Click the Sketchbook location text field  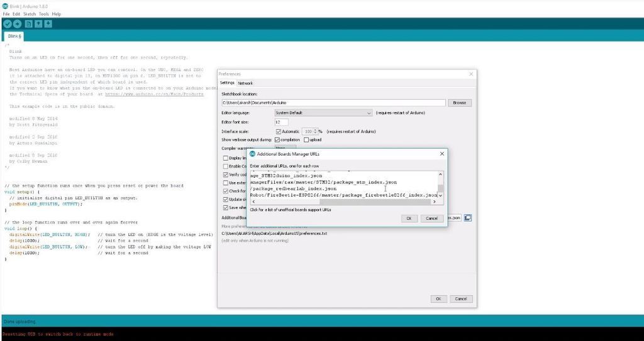(333, 102)
